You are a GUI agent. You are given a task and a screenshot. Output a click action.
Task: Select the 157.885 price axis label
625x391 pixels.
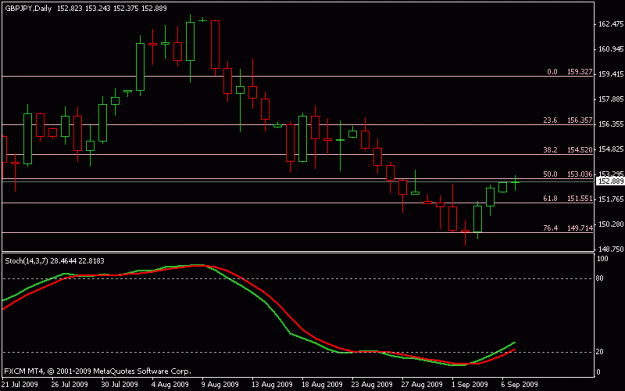pyautogui.click(x=611, y=99)
